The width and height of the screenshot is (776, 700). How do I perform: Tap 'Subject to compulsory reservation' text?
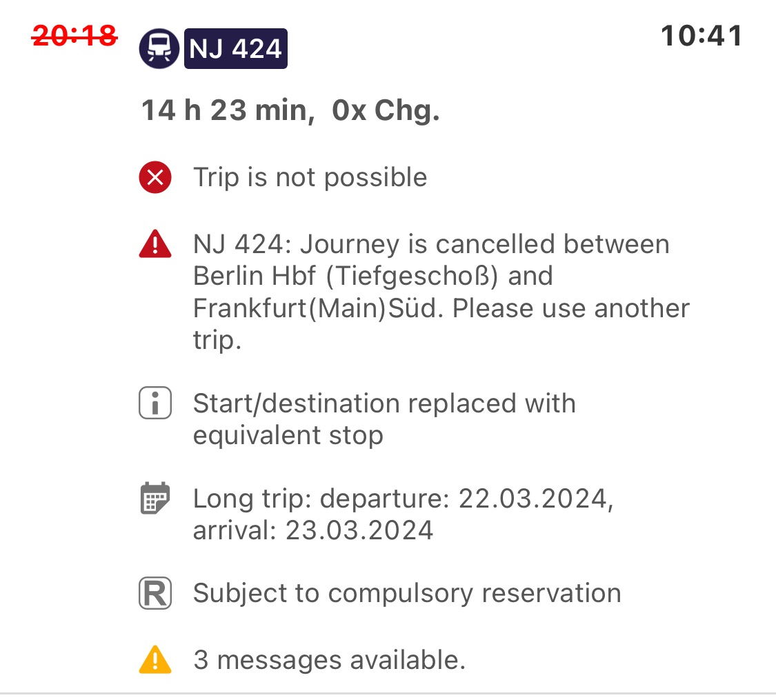[x=407, y=594]
